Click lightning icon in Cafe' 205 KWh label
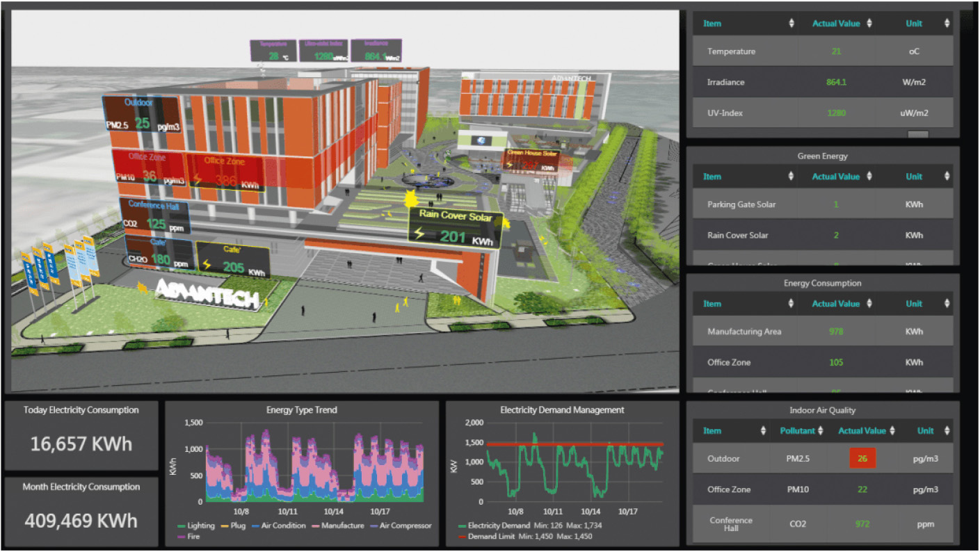This screenshot has width=980, height=552. point(207,264)
